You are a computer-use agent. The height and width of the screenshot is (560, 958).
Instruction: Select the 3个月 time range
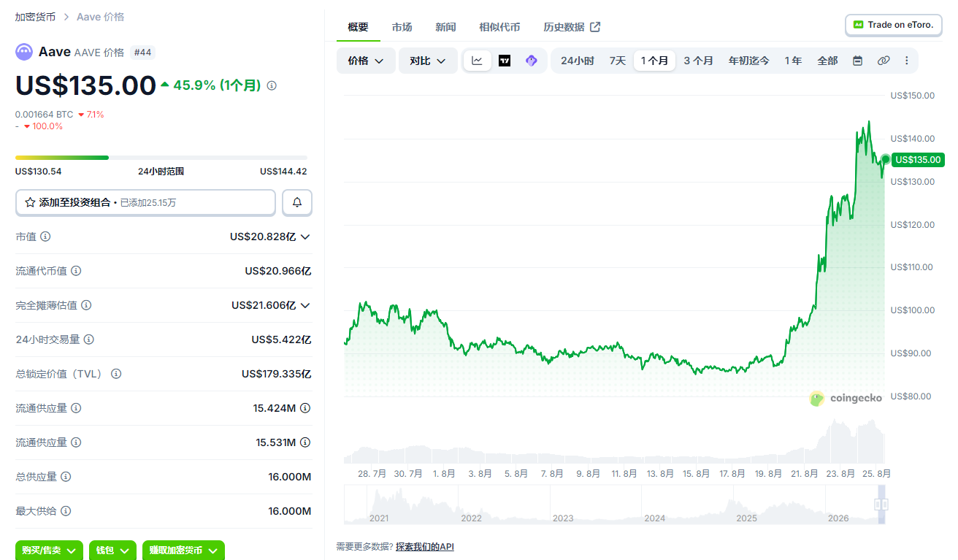pyautogui.click(x=699, y=61)
